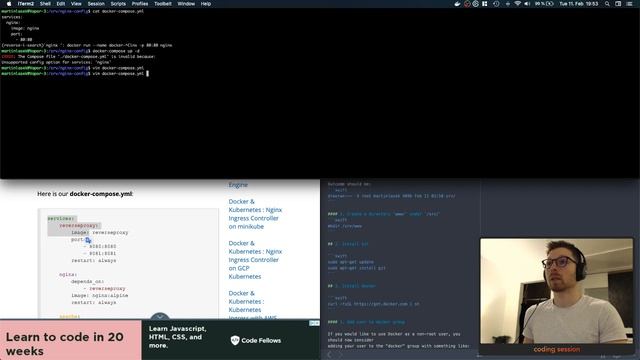
Task: Open the Wi-Fi status menu
Action: [x=517, y=4]
